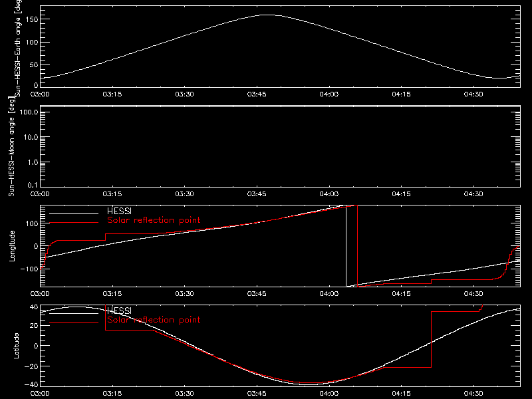
Task: Click the 20 tick label on the Latitude plot
Action: [34, 325]
